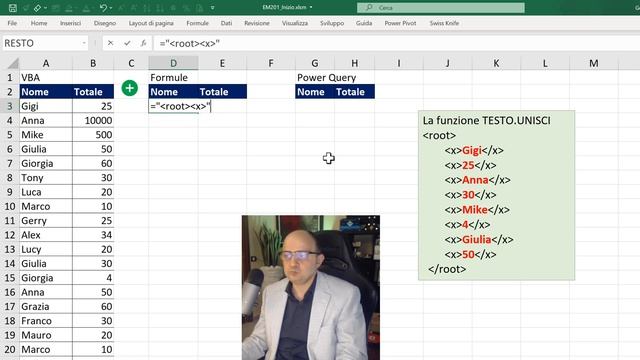Screen dimensions: 640x360
Task: Switch to the Home ribbon tab
Action: tap(39, 23)
